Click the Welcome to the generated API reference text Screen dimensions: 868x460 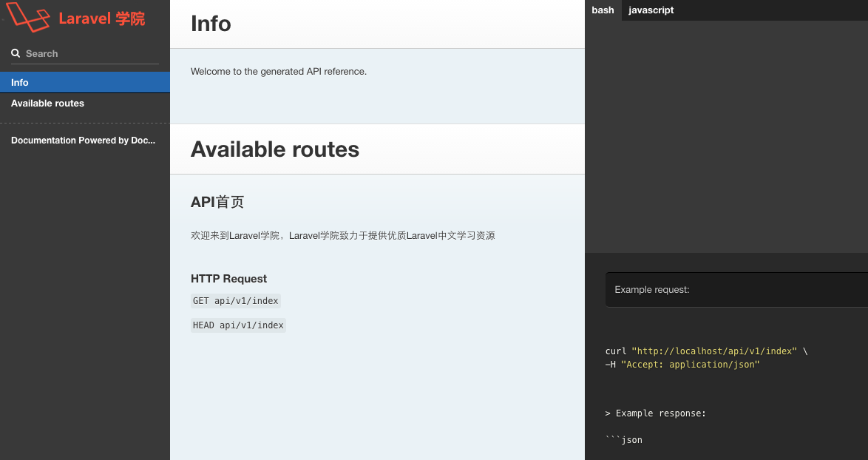click(279, 72)
